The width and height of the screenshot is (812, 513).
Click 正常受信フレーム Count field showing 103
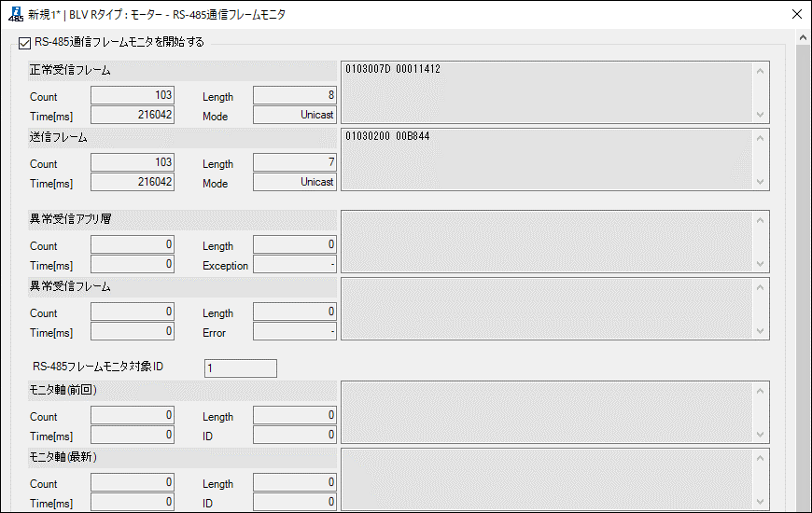pyautogui.click(x=133, y=95)
